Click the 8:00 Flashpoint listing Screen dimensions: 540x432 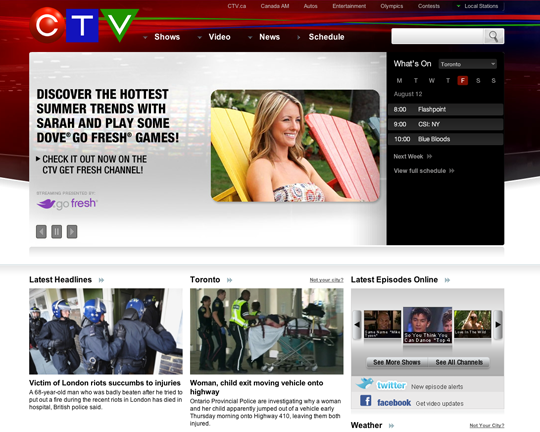[x=445, y=110]
